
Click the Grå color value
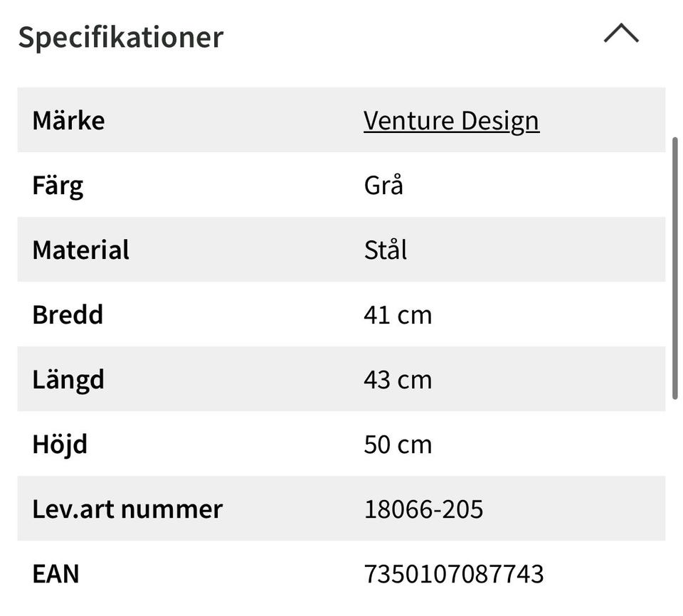pyautogui.click(x=383, y=186)
